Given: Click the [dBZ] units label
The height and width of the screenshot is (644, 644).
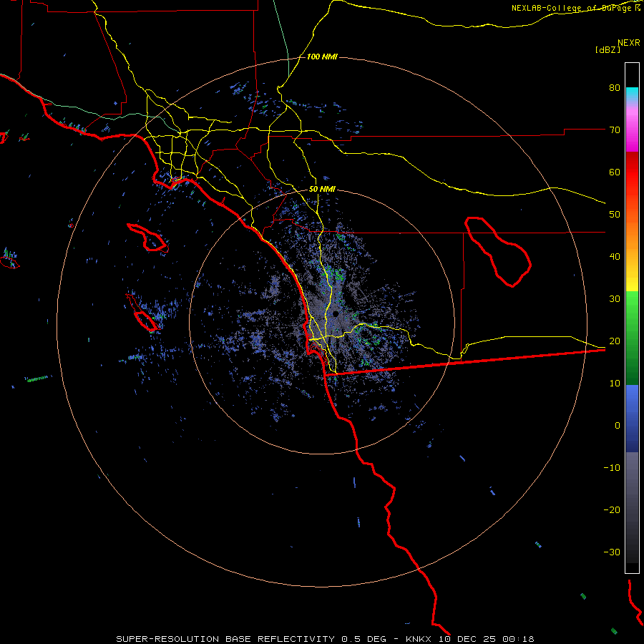Looking at the screenshot, I should pyautogui.click(x=608, y=50).
